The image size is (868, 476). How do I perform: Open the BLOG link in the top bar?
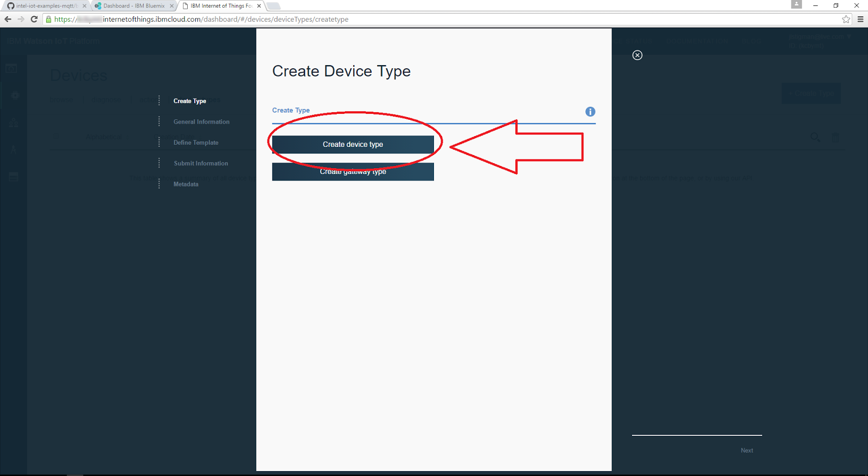[752, 41]
